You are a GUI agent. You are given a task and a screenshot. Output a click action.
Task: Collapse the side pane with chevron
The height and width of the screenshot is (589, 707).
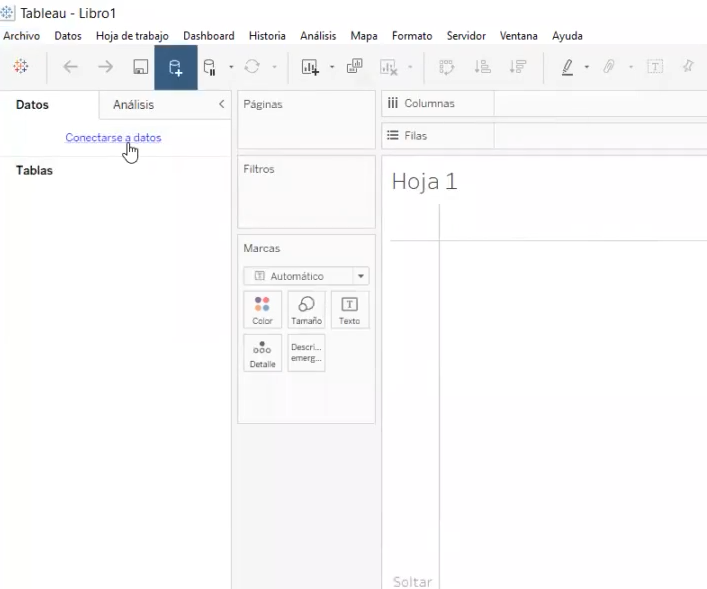[x=221, y=104]
